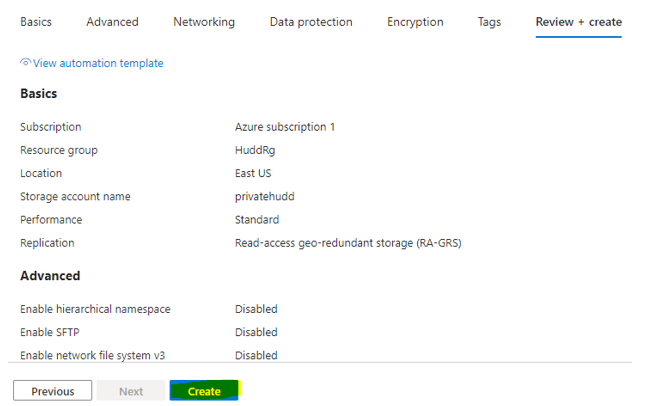Open the View automation template link
Image resolution: width=672 pixels, height=406 pixels.
98,63
